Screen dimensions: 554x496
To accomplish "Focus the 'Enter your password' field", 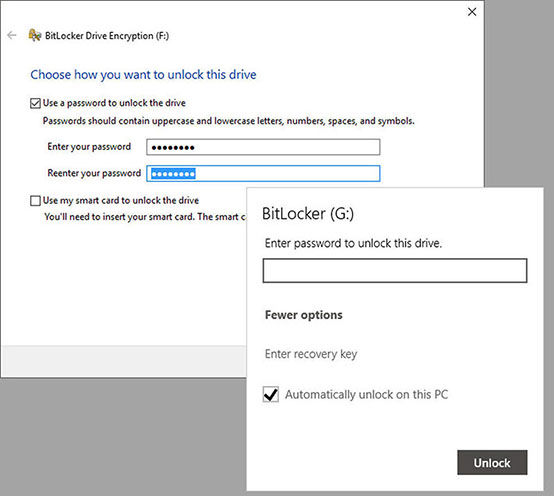I will pos(263,147).
